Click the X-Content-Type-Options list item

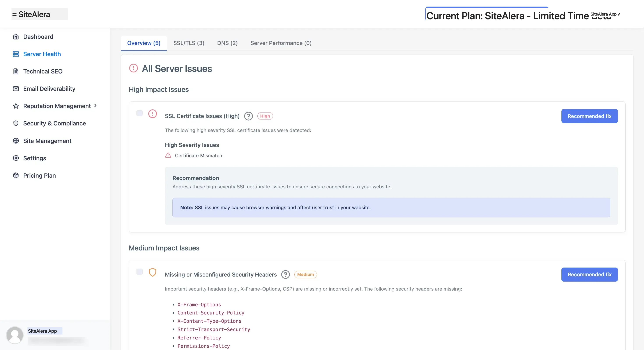(209, 321)
